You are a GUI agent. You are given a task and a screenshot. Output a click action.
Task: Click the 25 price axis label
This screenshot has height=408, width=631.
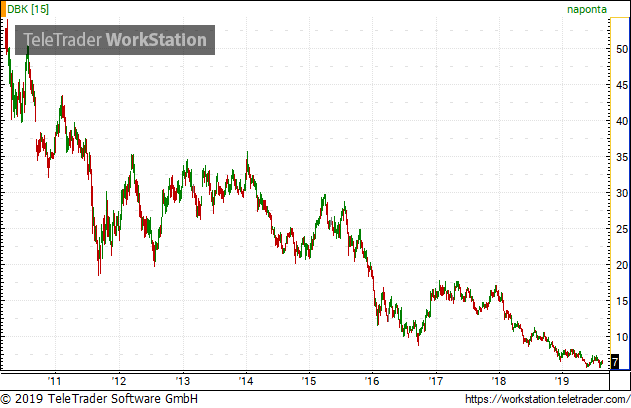tap(622, 229)
